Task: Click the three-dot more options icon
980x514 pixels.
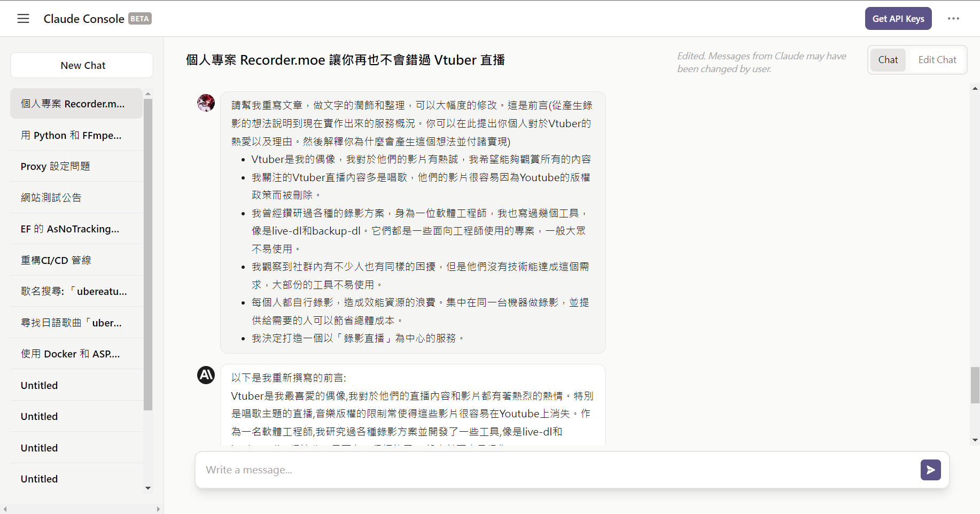Action: click(x=953, y=19)
